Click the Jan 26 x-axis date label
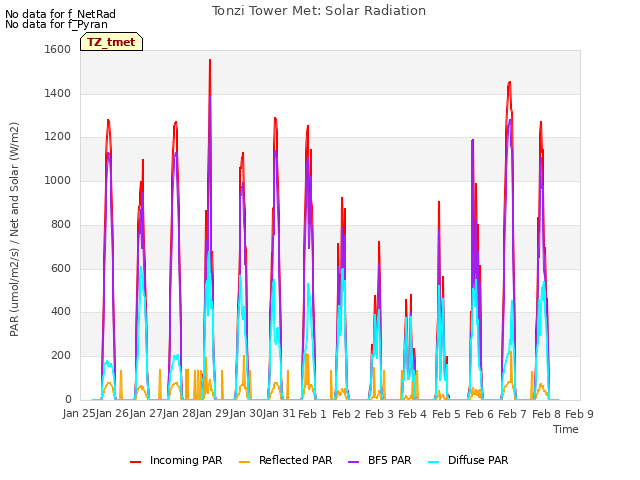 112,414
